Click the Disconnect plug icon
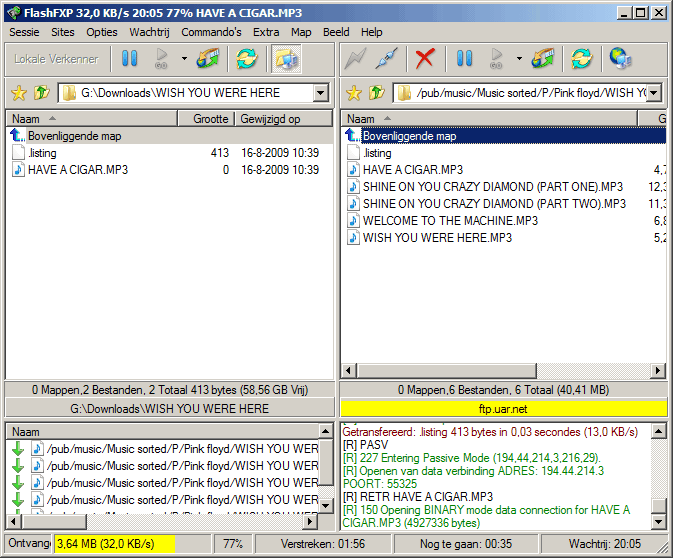 (387, 58)
